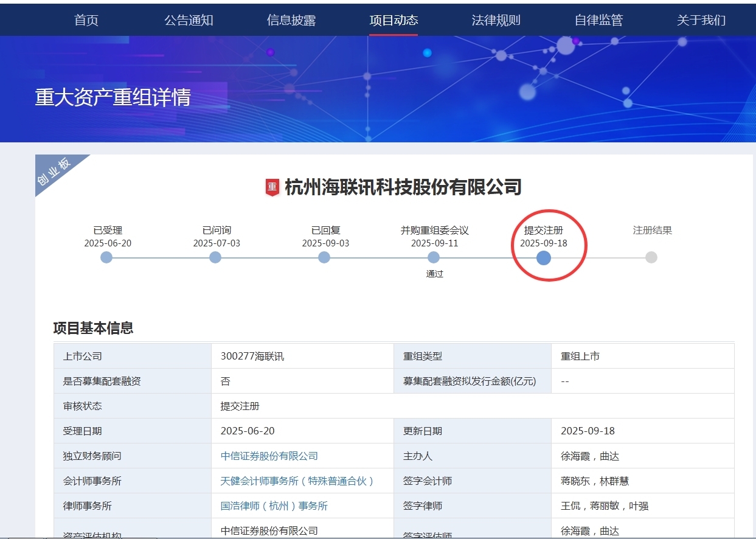Click the 注册结果 stage label

[652, 231]
